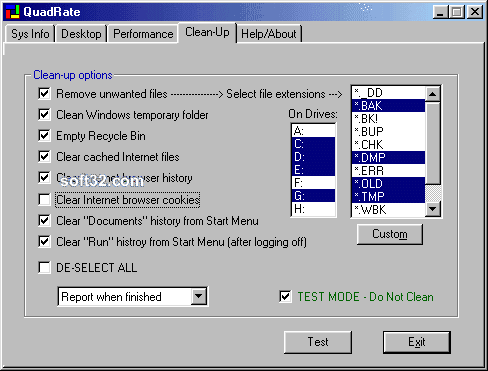Go to the Performance tab
The height and width of the screenshot is (371, 488).
(x=143, y=34)
